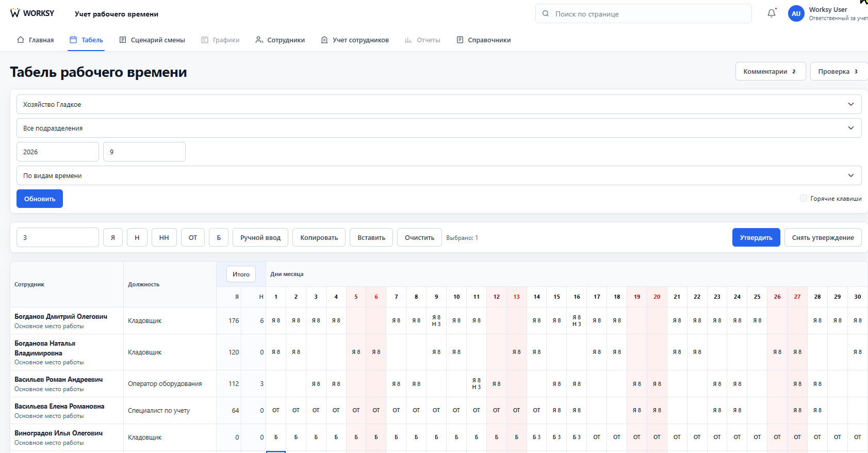868x453 pixels.
Task: Click the Отчеты bar chart icon
Action: click(408, 40)
